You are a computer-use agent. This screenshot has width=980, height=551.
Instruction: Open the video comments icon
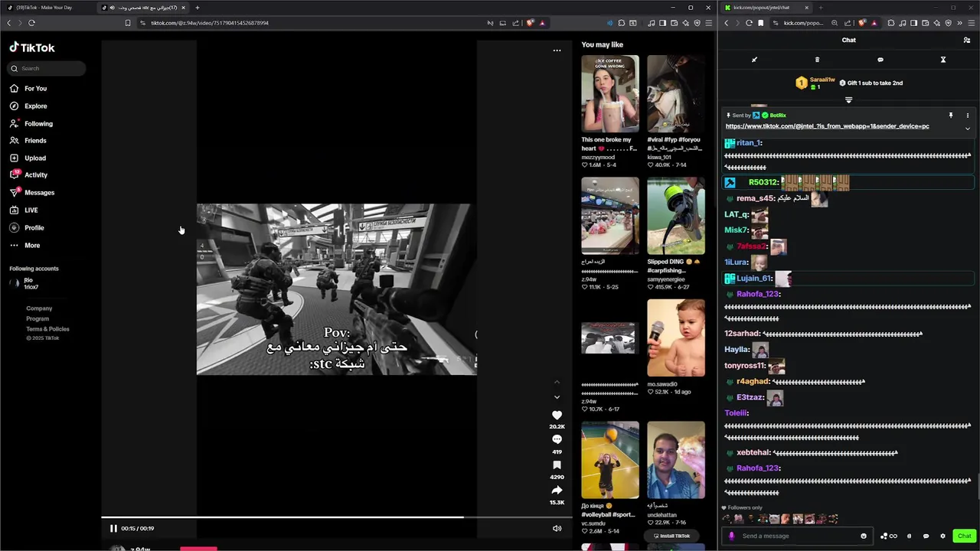tap(557, 439)
